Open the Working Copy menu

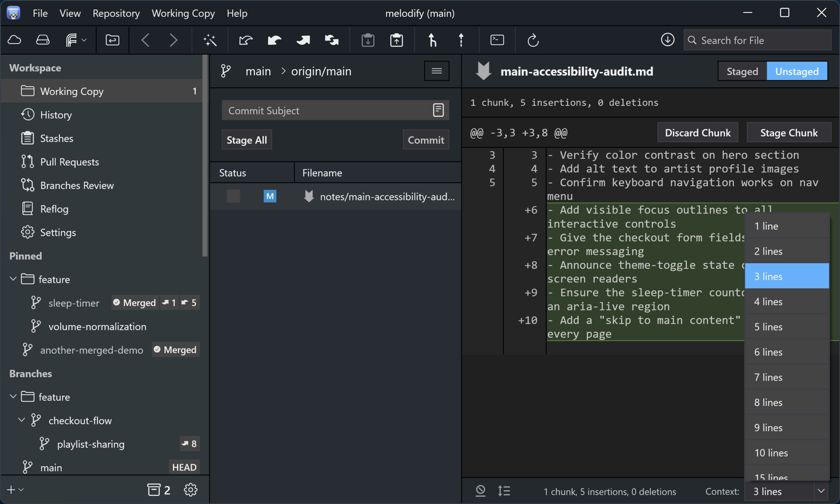[x=183, y=13]
